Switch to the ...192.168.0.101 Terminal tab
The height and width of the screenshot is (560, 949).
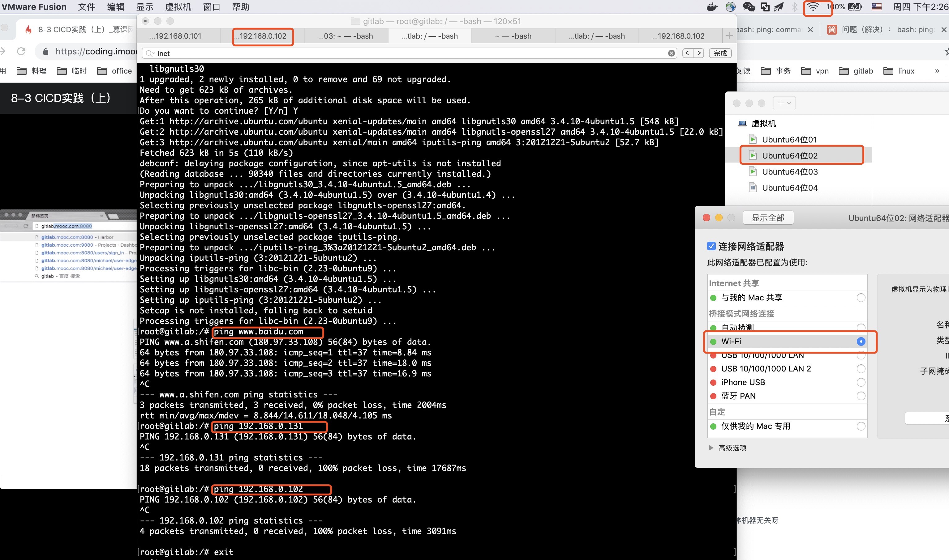pos(178,36)
